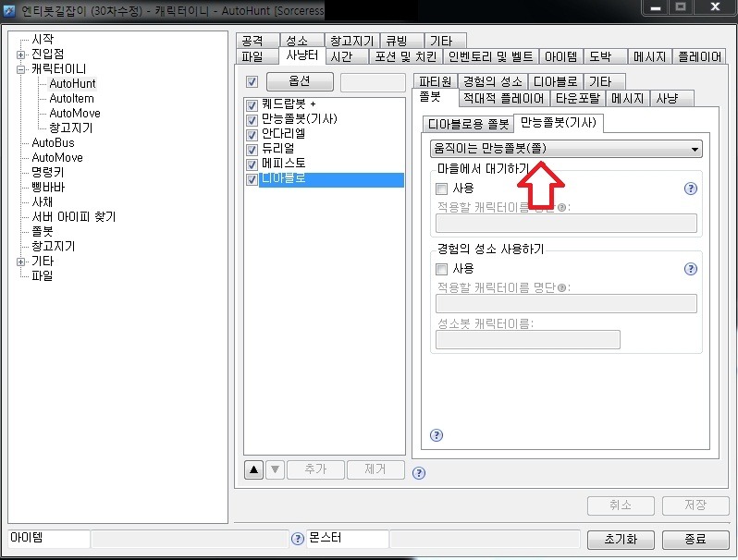Toggle the 메피스토 checkbox
This screenshot has height=560, width=738.
(252, 164)
